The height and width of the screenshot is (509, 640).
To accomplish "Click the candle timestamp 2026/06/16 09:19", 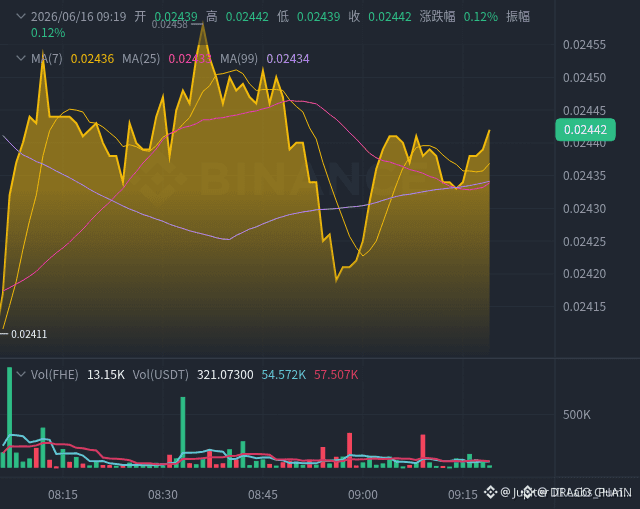I will pyautogui.click(x=79, y=17).
